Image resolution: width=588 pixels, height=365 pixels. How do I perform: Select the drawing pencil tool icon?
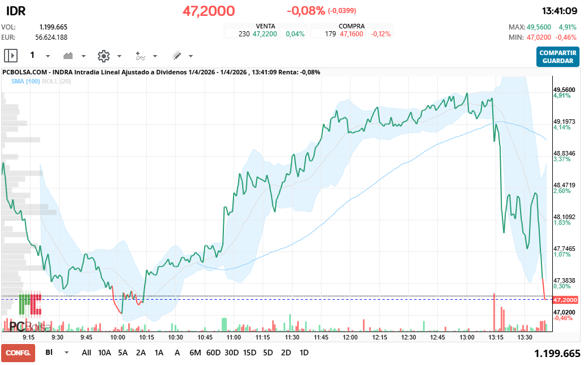(176, 56)
